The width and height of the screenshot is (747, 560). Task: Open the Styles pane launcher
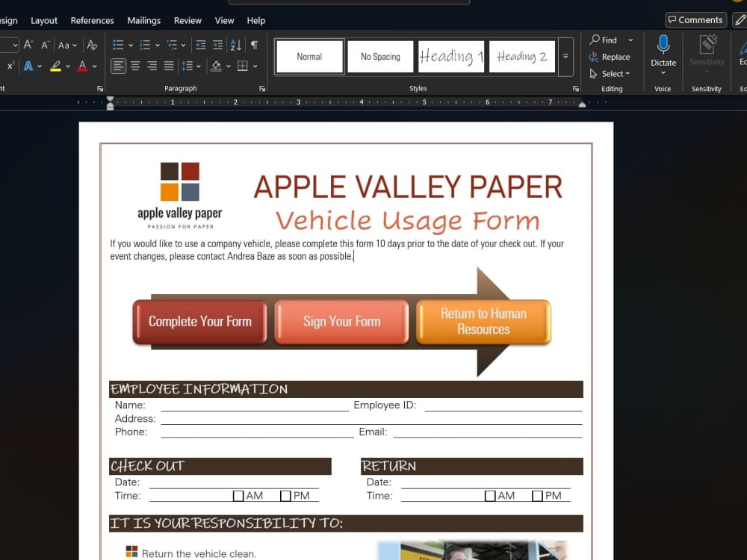(x=575, y=89)
